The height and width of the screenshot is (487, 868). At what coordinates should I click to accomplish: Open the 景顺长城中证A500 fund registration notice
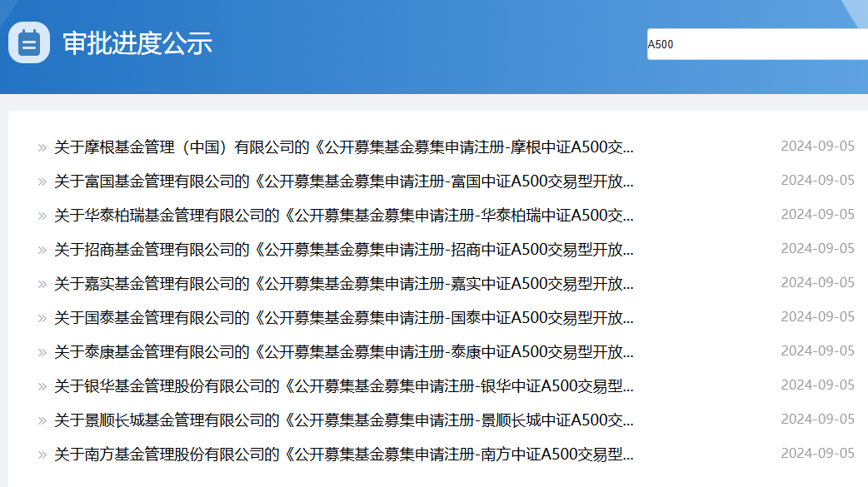tap(344, 420)
